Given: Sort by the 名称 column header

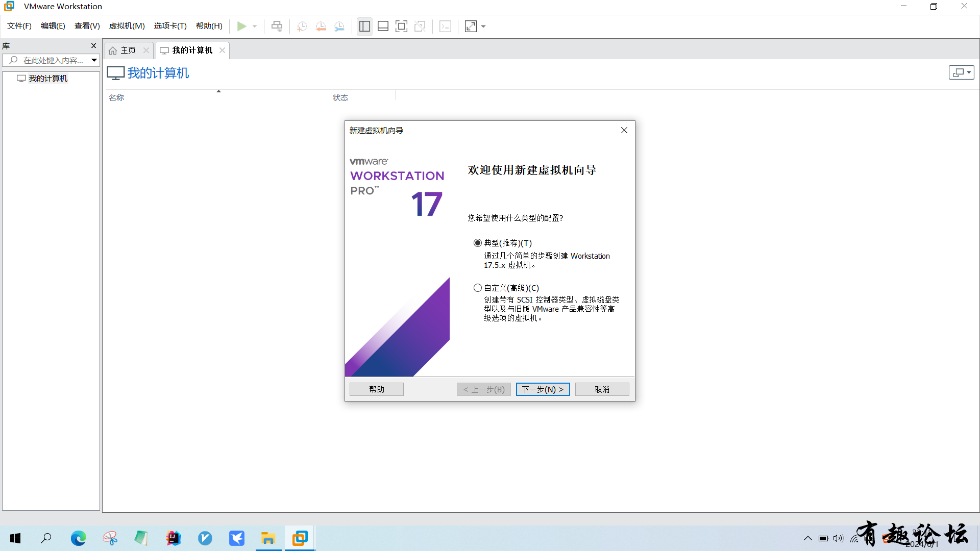Looking at the screenshot, I should click(x=116, y=97).
